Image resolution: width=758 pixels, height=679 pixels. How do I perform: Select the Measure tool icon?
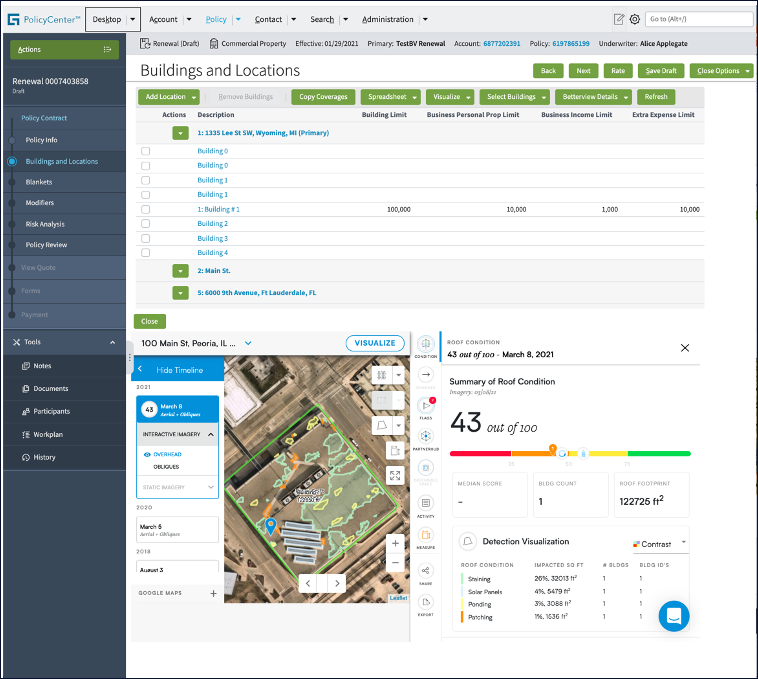click(425, 535)
